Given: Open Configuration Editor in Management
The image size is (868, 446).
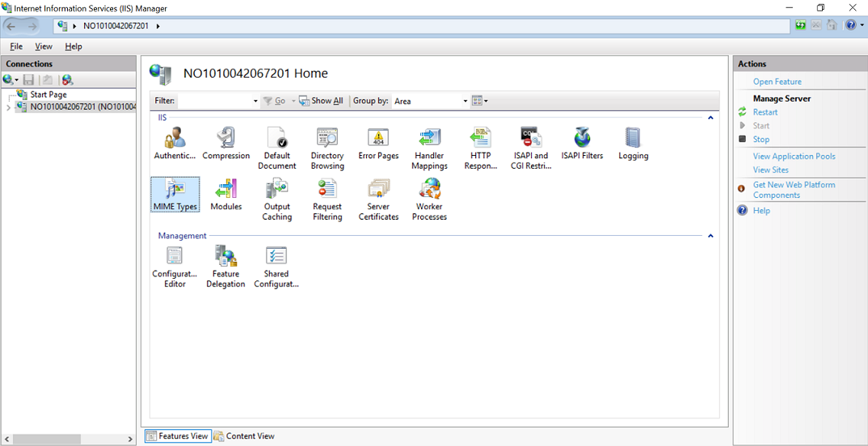Looking at the screenshot, I should click(x=175, y=267).
